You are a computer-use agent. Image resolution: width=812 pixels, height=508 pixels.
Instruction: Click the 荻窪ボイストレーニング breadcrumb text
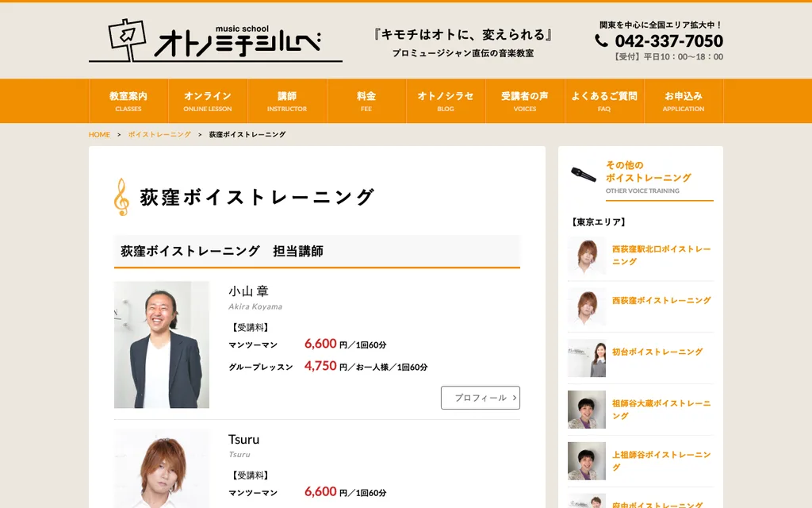[x=247, y=134]
